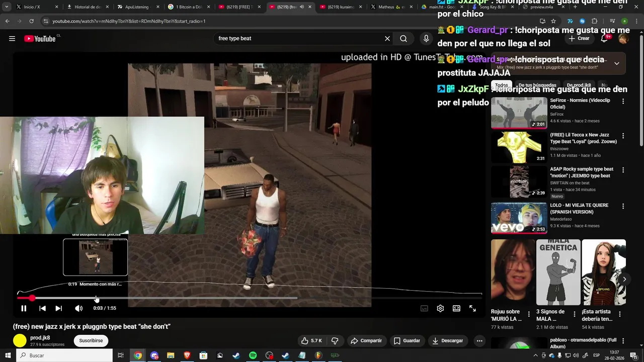644x362 pixels.
Task: Switch to theater mode
Action: click(456, 308)
